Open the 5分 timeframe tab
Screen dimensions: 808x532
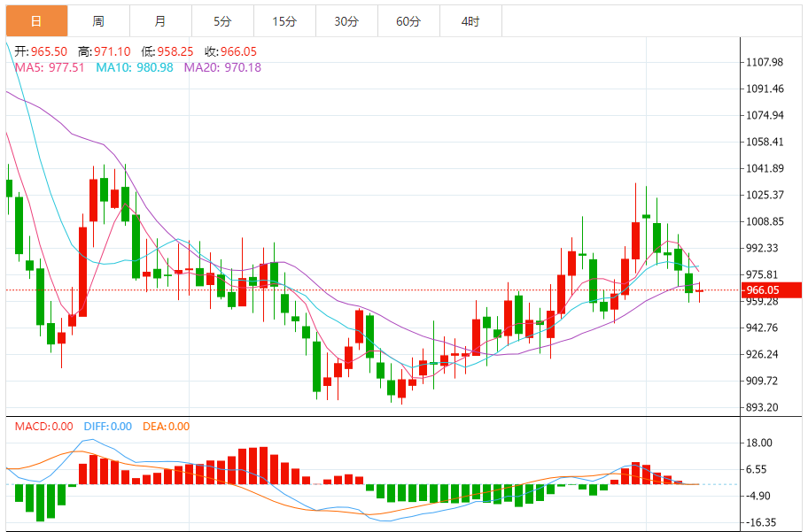click(x=222, y=21)
